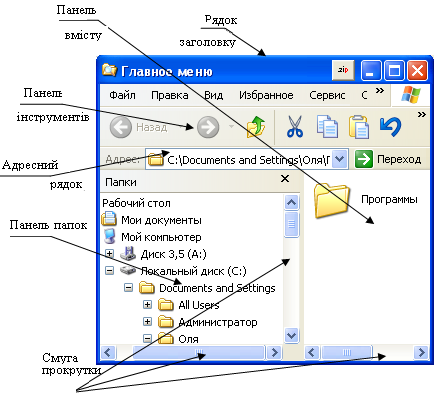The image size is (435, 394).
Task: Show hidden menu items via chevron
Action: pyautogui.click(x=380, y=91)
